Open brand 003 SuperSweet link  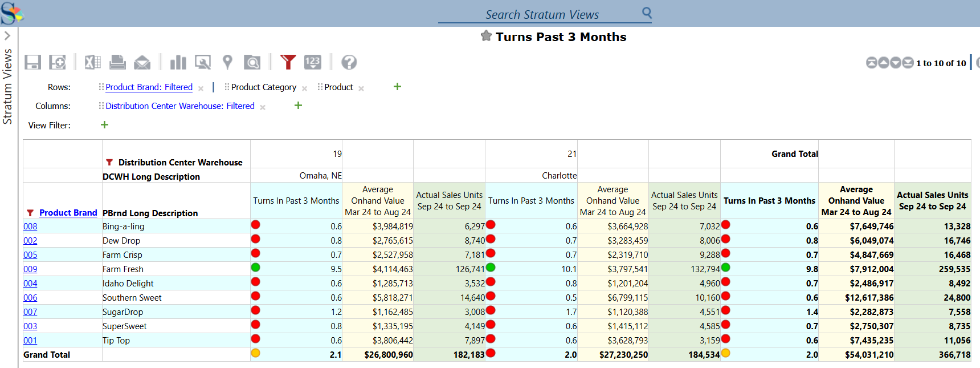click(30, 326)
